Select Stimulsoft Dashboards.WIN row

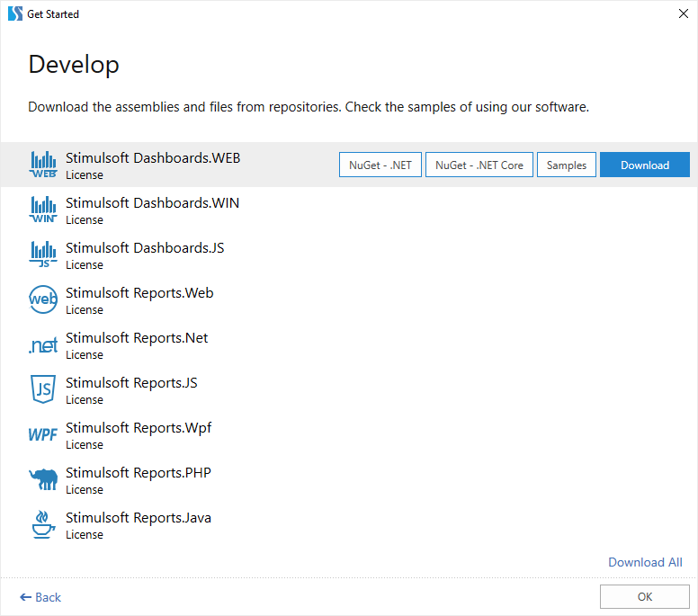click(x=349, y=210)
